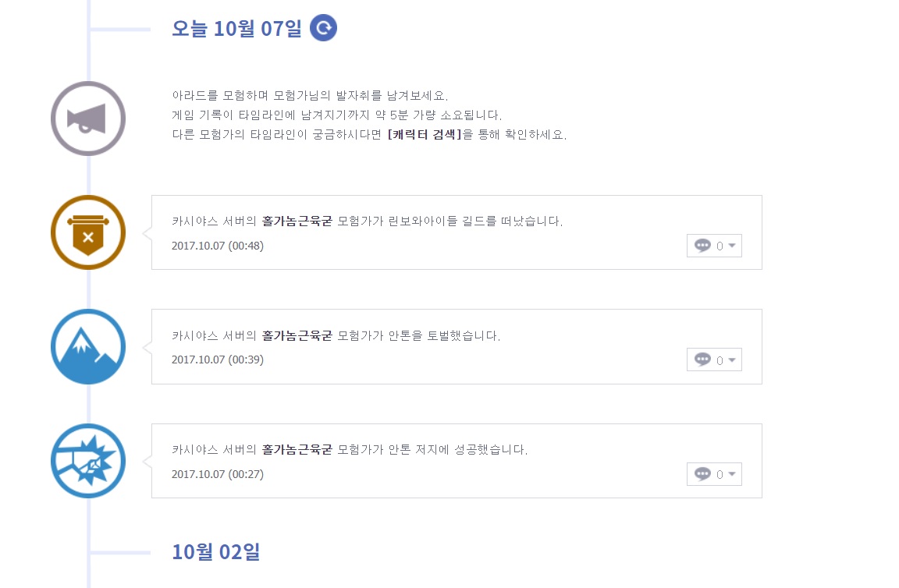Screen dimensions: 899x588
Task: Click speech bubble icon on the 00:39 entry
Action: coord(702,360)
